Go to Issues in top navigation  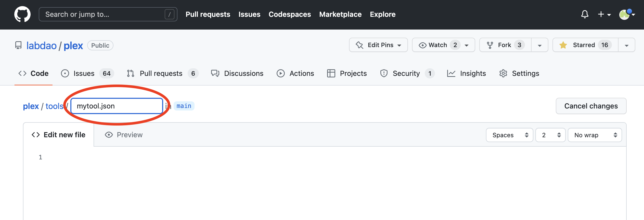point(249,14)
